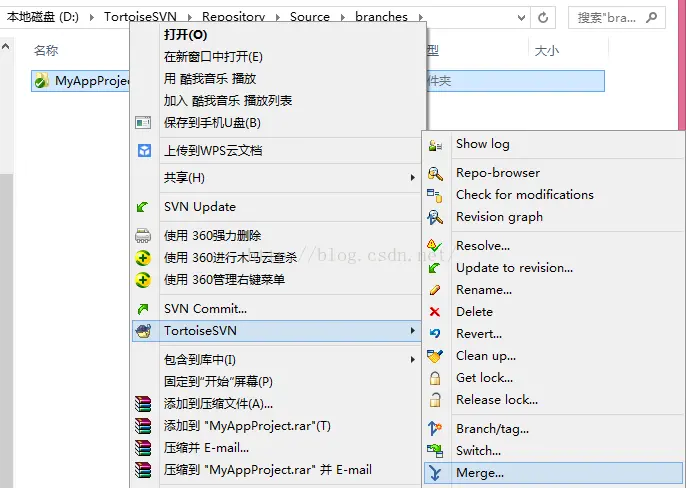
Task: Click the Revision graph icon
Action: (x=435, y=218)
